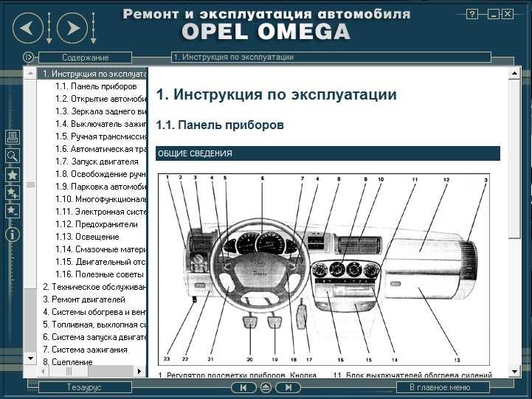The image size is (532, 399).
Task: Go back with the left arrow button
Action: click(28, 28)
